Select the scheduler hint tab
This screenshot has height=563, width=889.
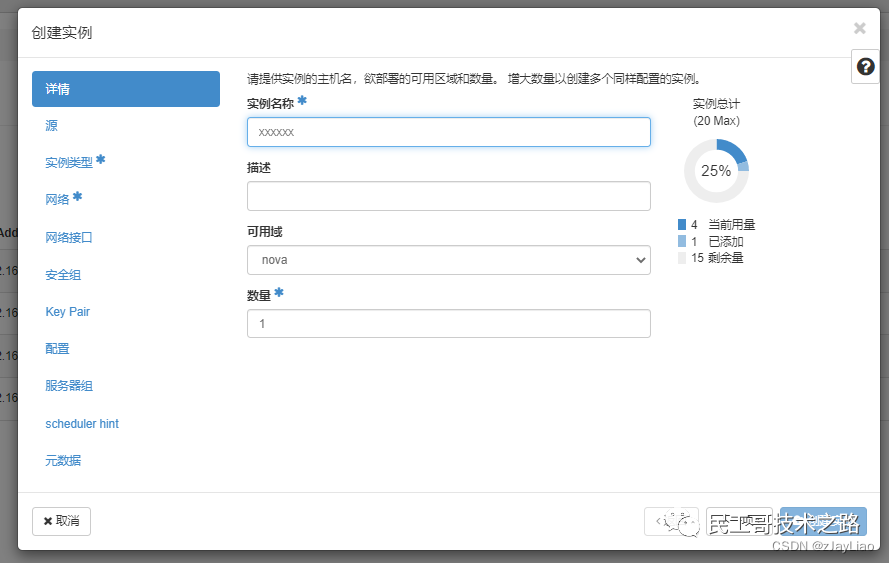(82, 424)
